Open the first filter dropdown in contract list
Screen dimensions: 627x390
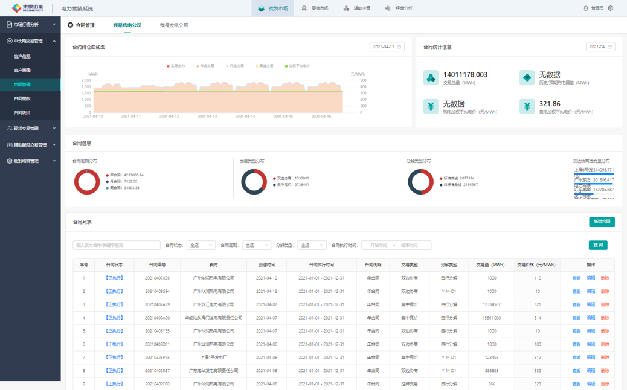(201, 245)
